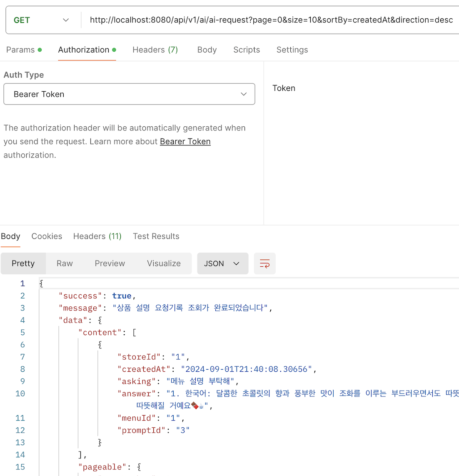Click the request URL input field

(271, 20)
